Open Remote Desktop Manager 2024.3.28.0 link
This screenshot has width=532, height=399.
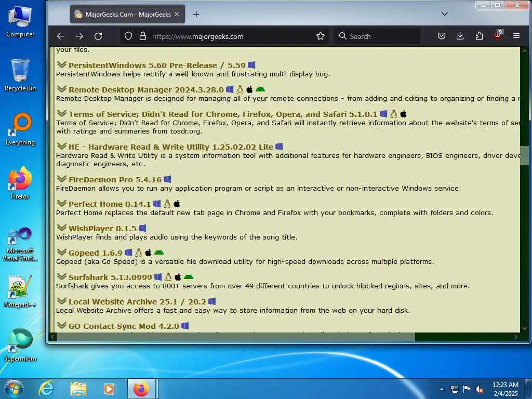pos(146,89)
